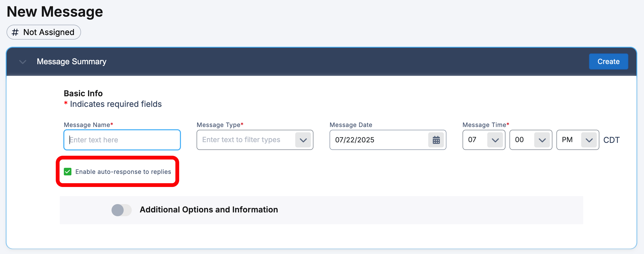Image resolution: width=644 pixels, height=254 pixels.
Task: Click the CDT timezone label
Action: pyautogui.click(x=611, y=140)
